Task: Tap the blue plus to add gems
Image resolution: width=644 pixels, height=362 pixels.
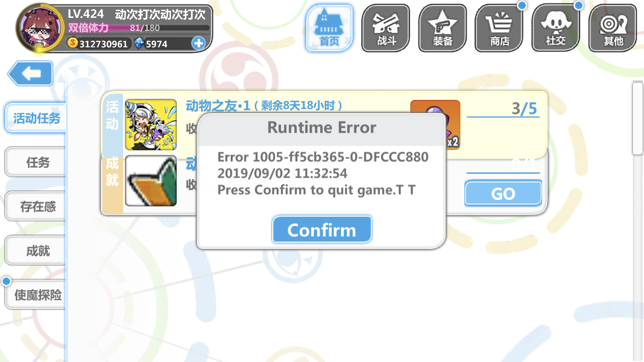Action: pyautogui.click(x=198, y=43)
